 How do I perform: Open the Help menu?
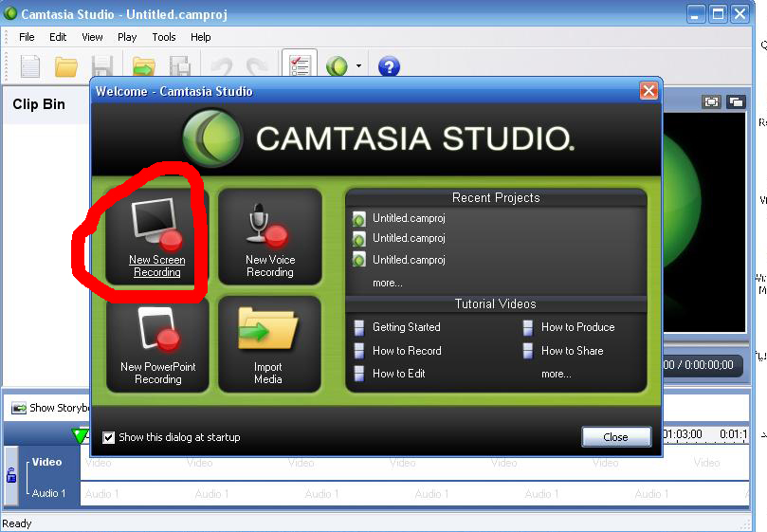point(201,37)
